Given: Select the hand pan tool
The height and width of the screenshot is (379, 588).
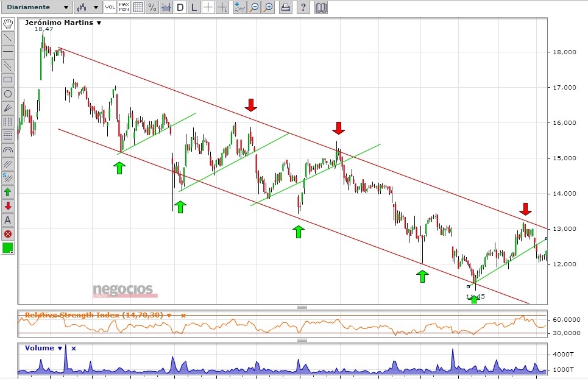Looking at the screenshot, I should [x=8, y=24].
